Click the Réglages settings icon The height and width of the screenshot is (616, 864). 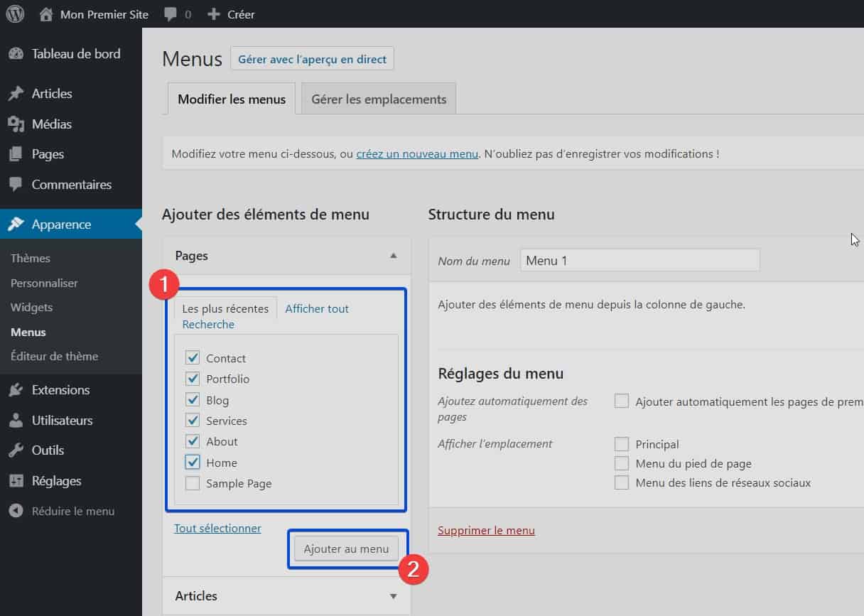[16, 481]
